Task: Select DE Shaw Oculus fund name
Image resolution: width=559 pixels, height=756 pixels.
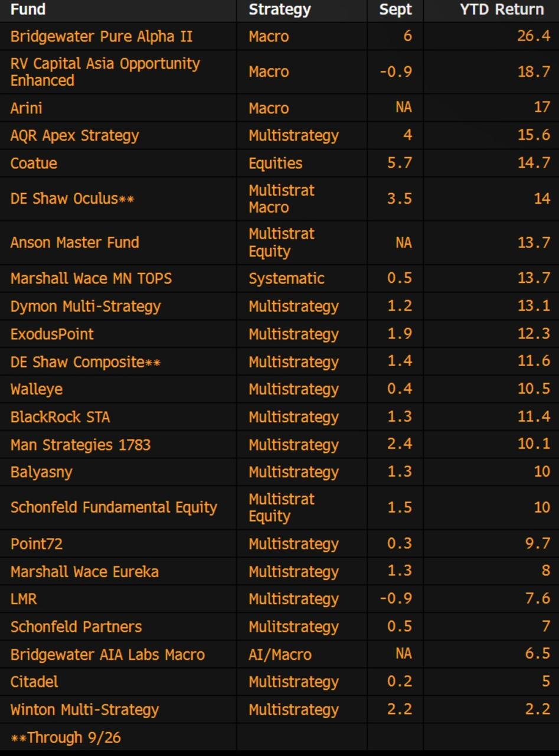Action: point(72,198)
